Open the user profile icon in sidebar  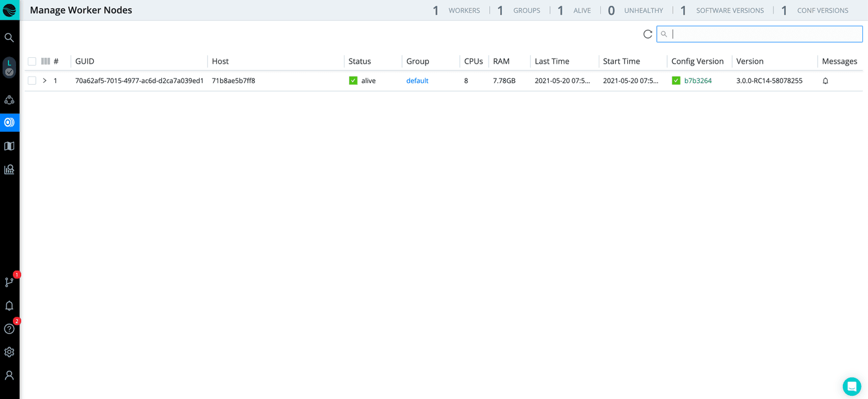[10, 375]
